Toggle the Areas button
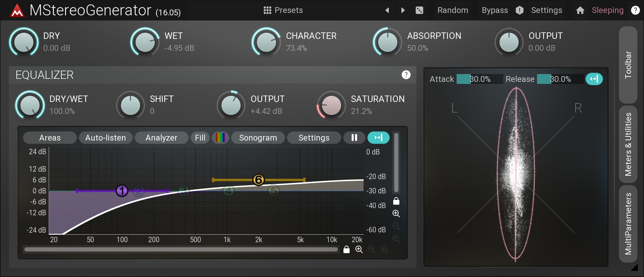 [x=50, y=138]
